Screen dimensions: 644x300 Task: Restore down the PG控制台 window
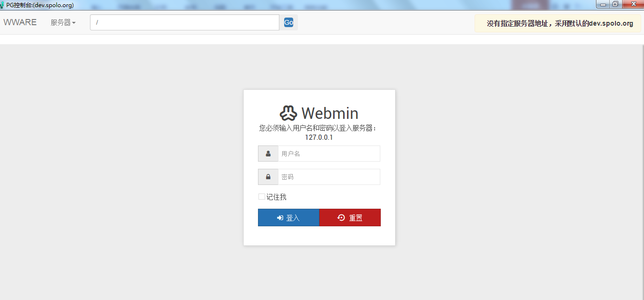click(x=615, y=4)
